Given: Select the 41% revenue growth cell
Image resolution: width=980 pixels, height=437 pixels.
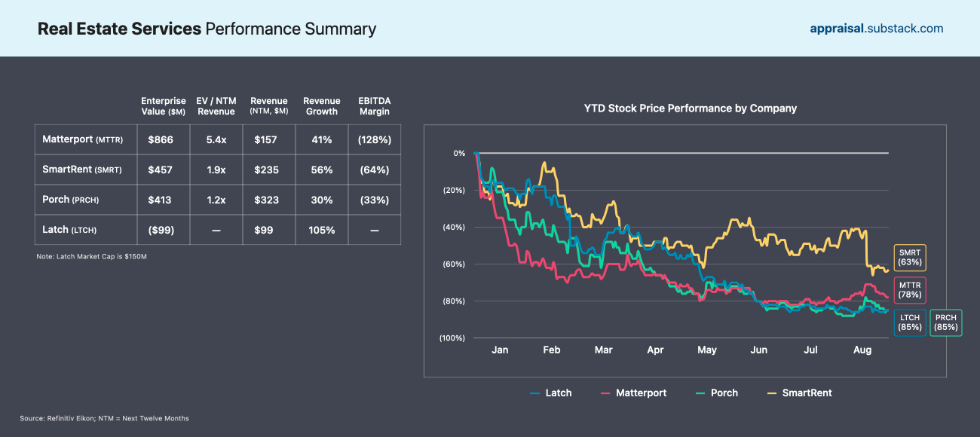Looking at the screenshot, I should tap(322, 139).
